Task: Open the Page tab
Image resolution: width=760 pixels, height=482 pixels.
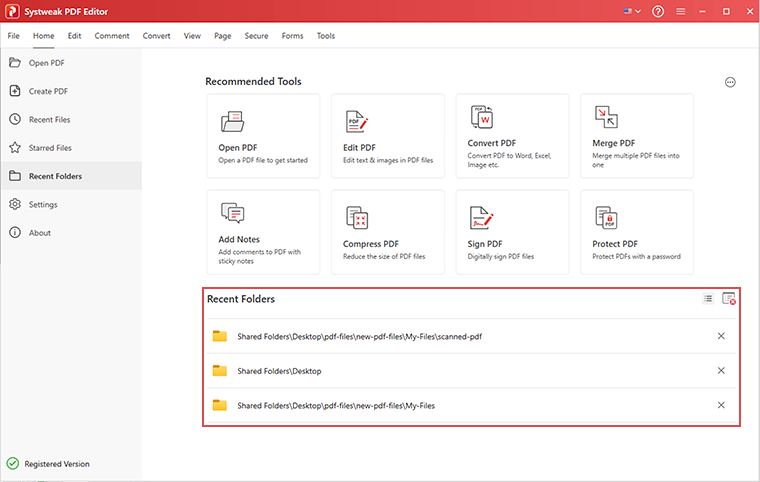Action: (x=222, y=36)
